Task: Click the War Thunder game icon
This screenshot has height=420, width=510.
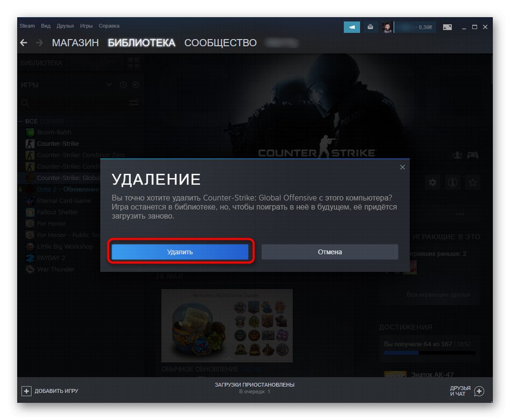Action: click(x=30, y=269)
